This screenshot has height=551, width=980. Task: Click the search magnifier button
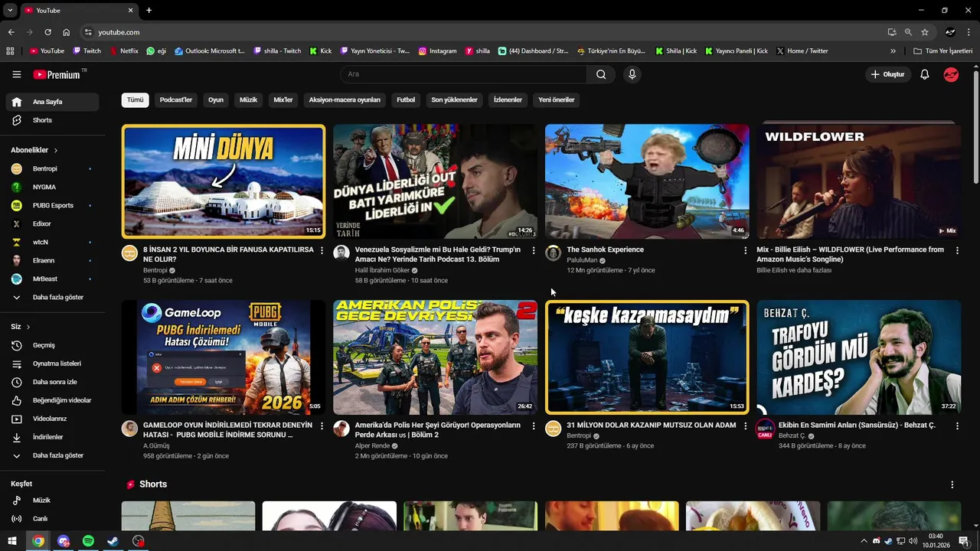601,74
